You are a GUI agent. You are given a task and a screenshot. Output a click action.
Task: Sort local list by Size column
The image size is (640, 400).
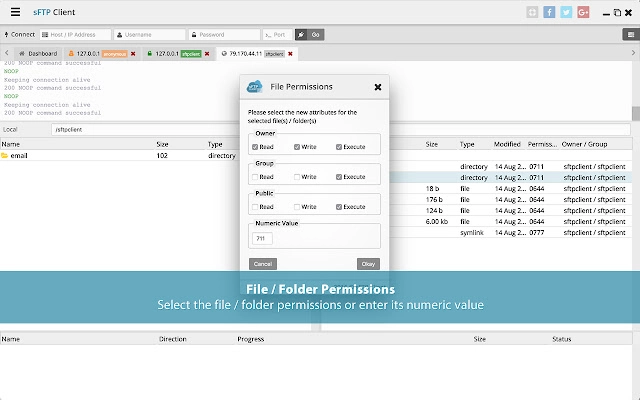click(x=162, y=144)
